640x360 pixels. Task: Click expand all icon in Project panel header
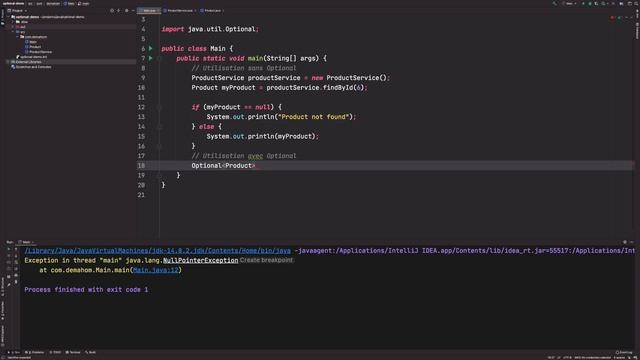point(118,11)
